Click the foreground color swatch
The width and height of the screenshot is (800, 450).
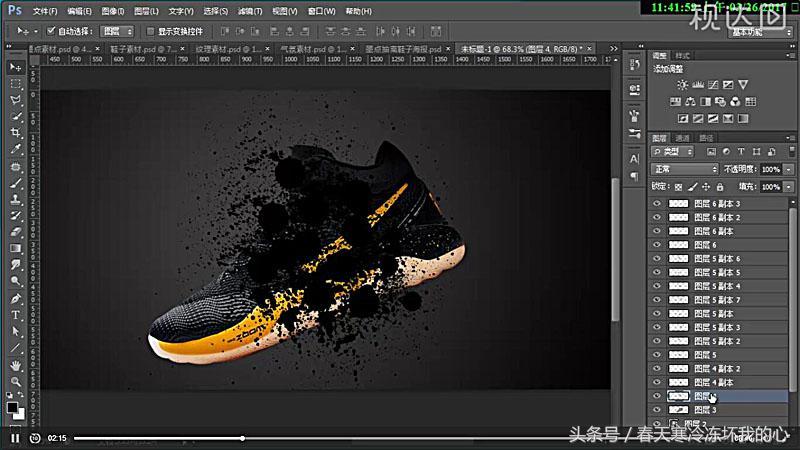(x=12, y=408)
